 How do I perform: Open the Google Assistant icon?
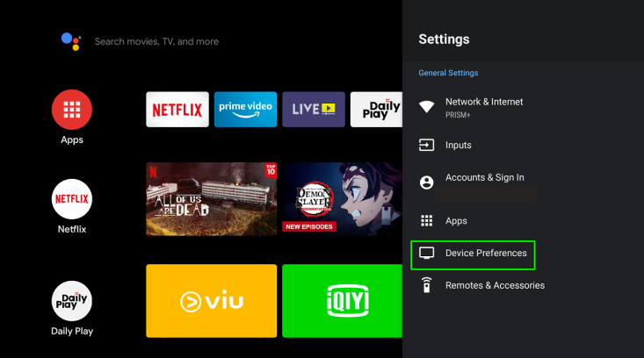[x=71, y=41]
